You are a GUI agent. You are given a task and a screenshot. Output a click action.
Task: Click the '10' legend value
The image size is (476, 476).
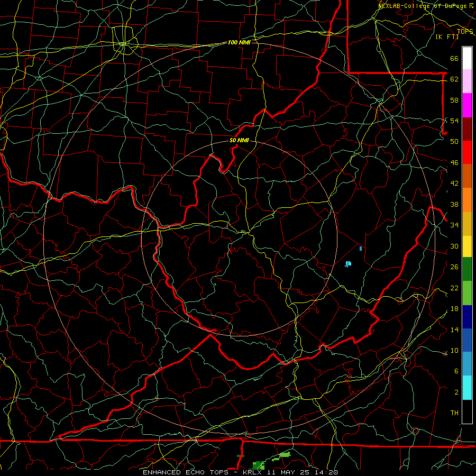pos(454,350)
